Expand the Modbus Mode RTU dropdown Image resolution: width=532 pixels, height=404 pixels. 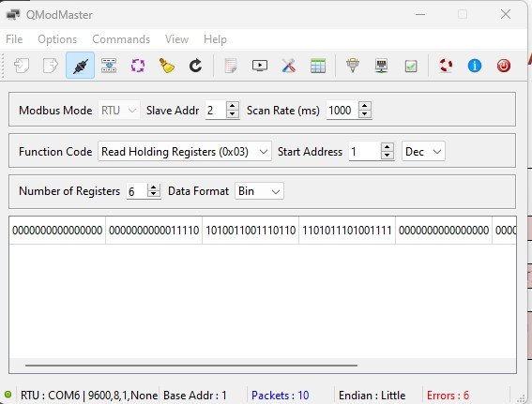click(119, 111)
